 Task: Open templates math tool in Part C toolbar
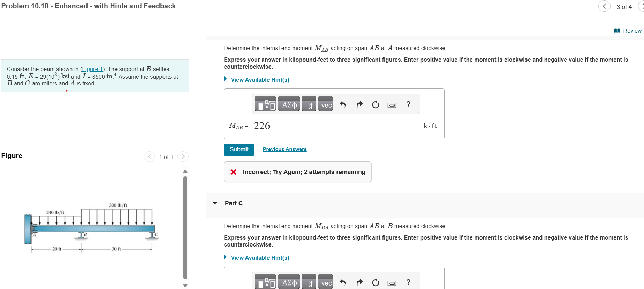265,282
